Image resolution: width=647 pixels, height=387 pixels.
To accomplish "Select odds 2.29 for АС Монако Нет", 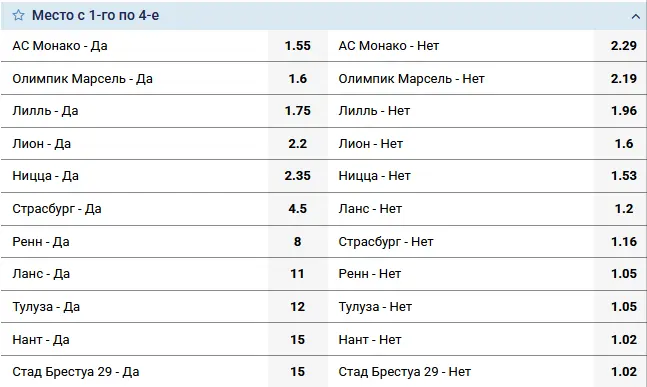I will [x=623, y=46].
